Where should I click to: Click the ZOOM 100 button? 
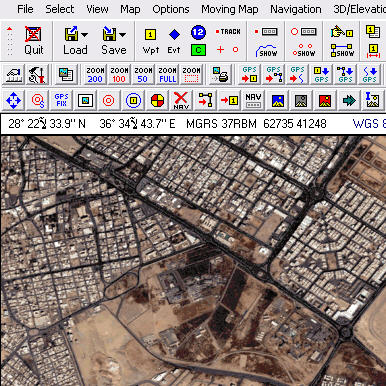119,75
